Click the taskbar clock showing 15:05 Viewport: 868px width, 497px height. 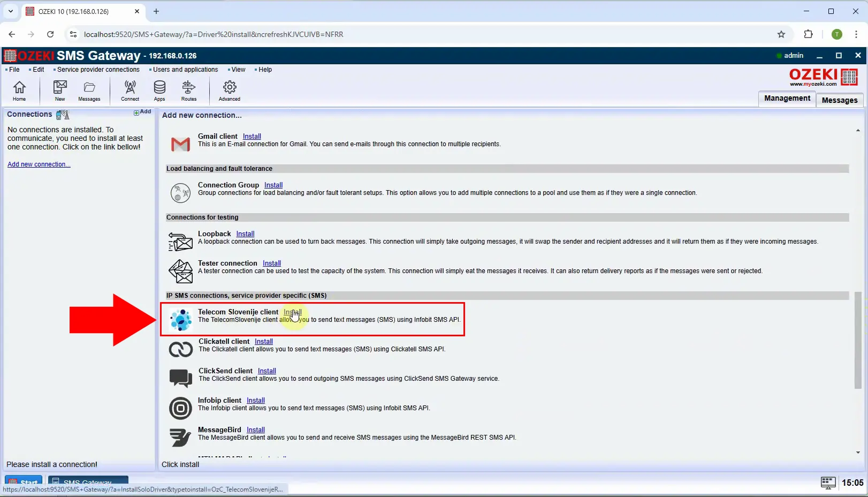(852, 483)
